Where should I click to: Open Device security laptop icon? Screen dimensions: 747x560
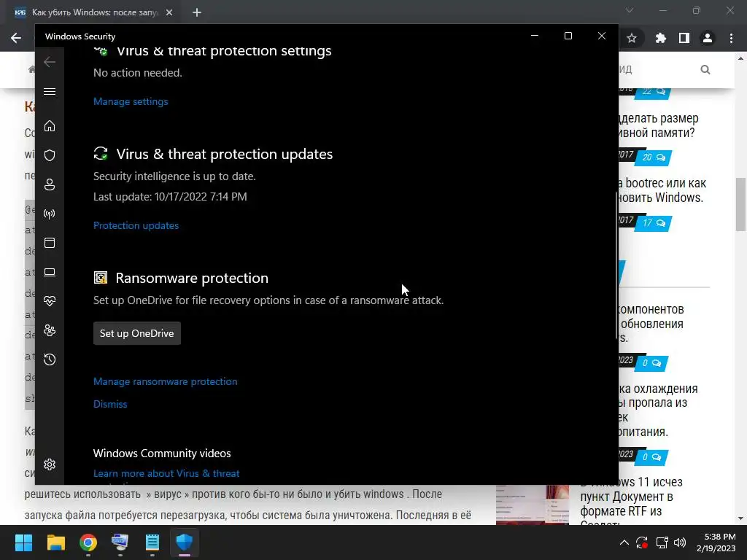point(50,273)
